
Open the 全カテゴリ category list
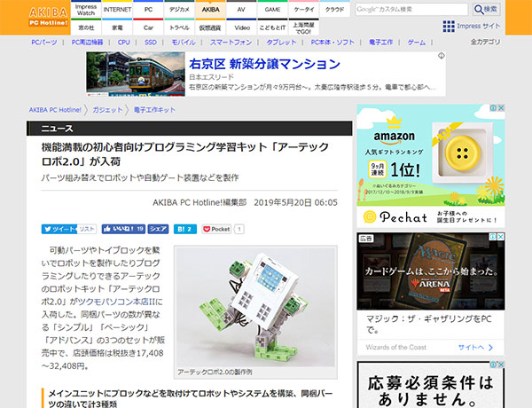coord(508,42)
